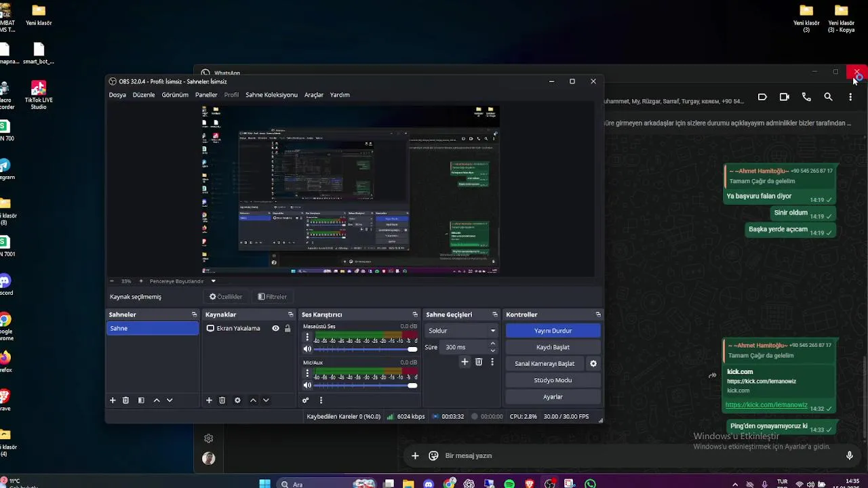Move source down in Kaynaklar panel

266,401
